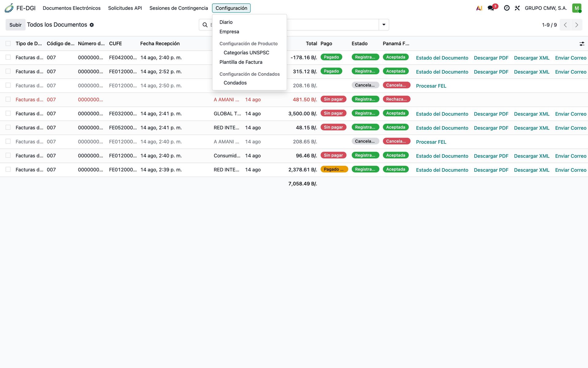
Task: Toggle the select-all header checkbox
Action: [8, 44]
